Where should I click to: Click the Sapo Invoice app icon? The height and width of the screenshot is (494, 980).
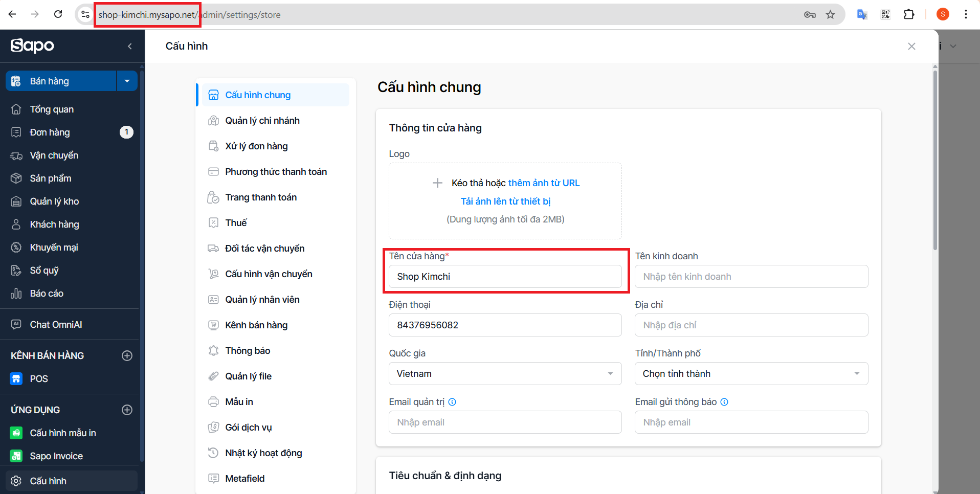(16, 456)
